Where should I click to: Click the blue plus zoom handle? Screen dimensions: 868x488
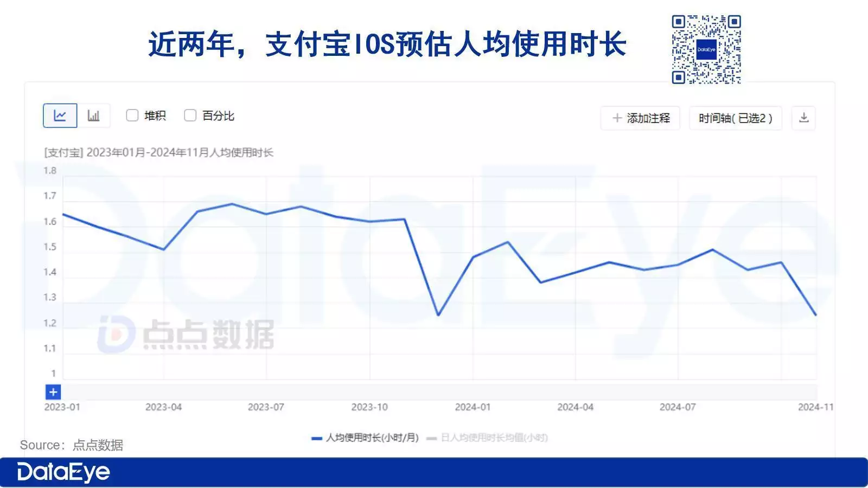53,392
